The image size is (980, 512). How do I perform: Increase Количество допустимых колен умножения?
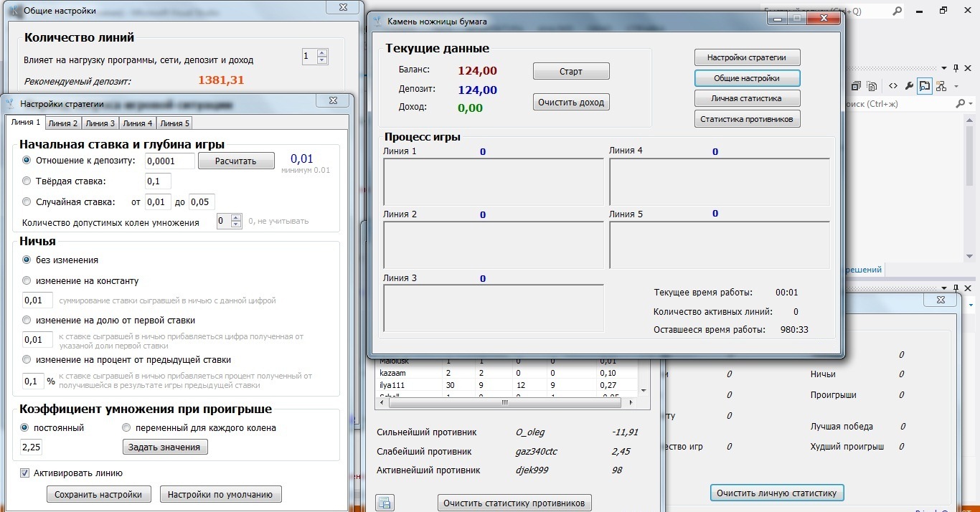pyautogui.click(x=237, y=218)
